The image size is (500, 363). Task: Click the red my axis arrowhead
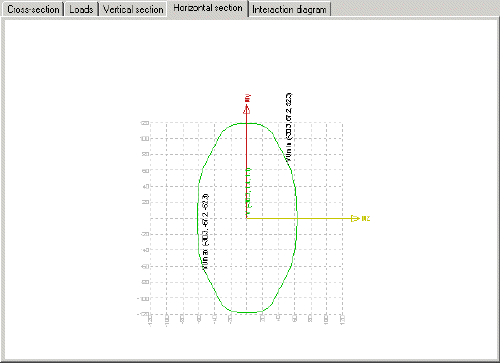pos(247,109)
